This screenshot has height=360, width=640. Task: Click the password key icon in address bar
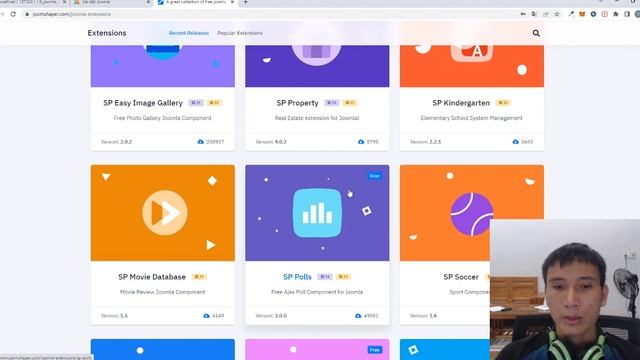coord(523,14)
